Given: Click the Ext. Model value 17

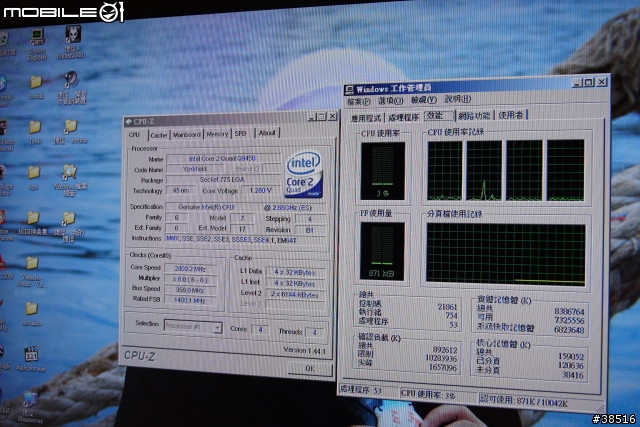Looking at the screenshot, I should [x=242, y=229].
